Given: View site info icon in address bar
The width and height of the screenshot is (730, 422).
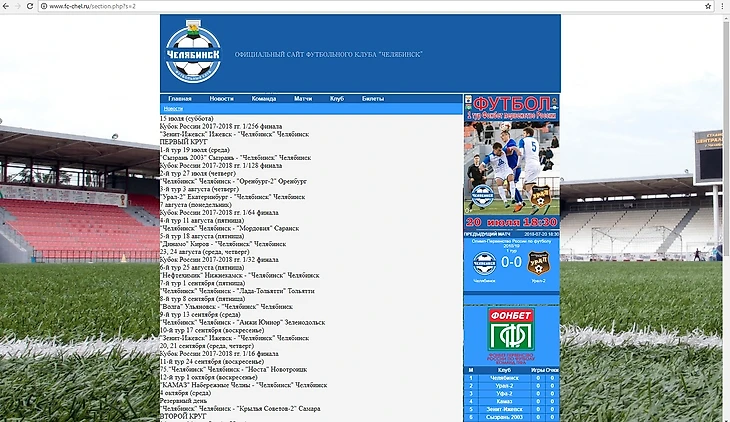Looking at the screenshot, I should click(x=44, y=6).
